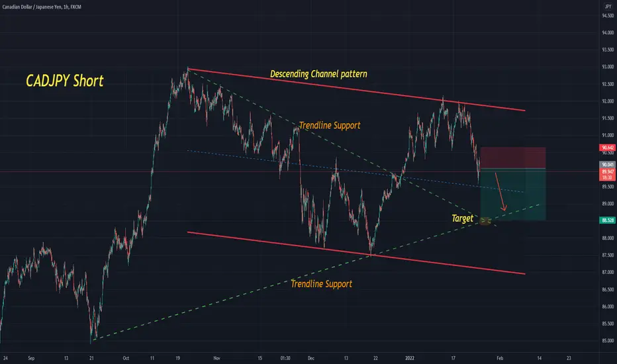Viewport: 617px width, 364px height.
Task: Click the 85.000 price axis label
Action: 608,341
